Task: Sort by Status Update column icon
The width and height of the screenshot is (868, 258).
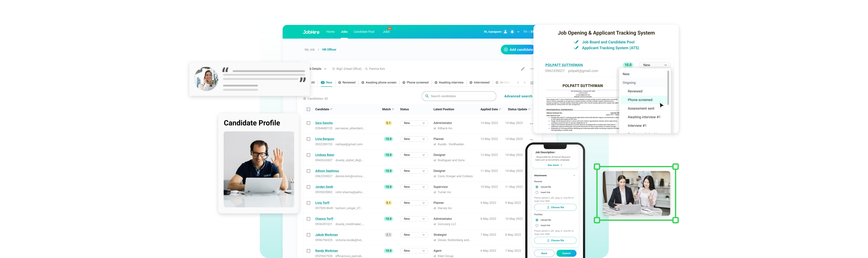Action: (x=529, y=109)
